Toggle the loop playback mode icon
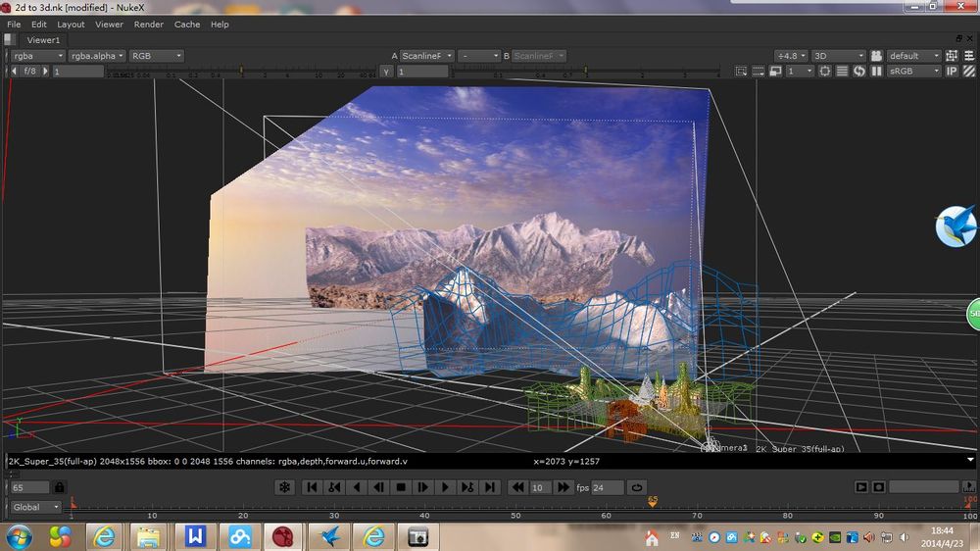 point(637,487)
